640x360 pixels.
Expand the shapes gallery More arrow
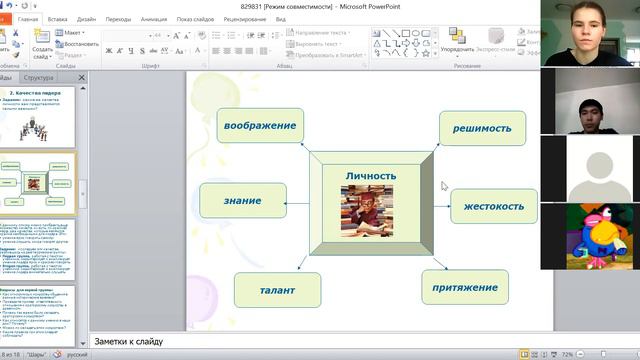pos(435,53)
